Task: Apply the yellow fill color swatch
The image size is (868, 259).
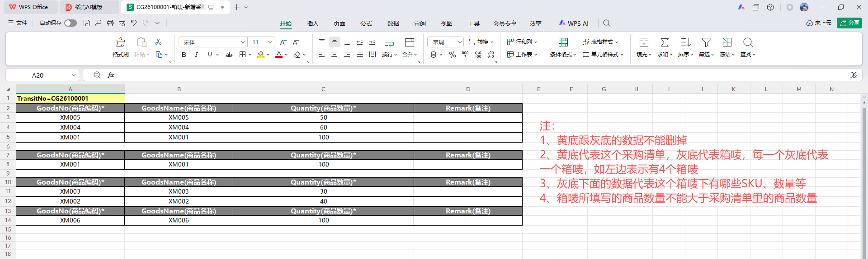Action: coord(261,55)
